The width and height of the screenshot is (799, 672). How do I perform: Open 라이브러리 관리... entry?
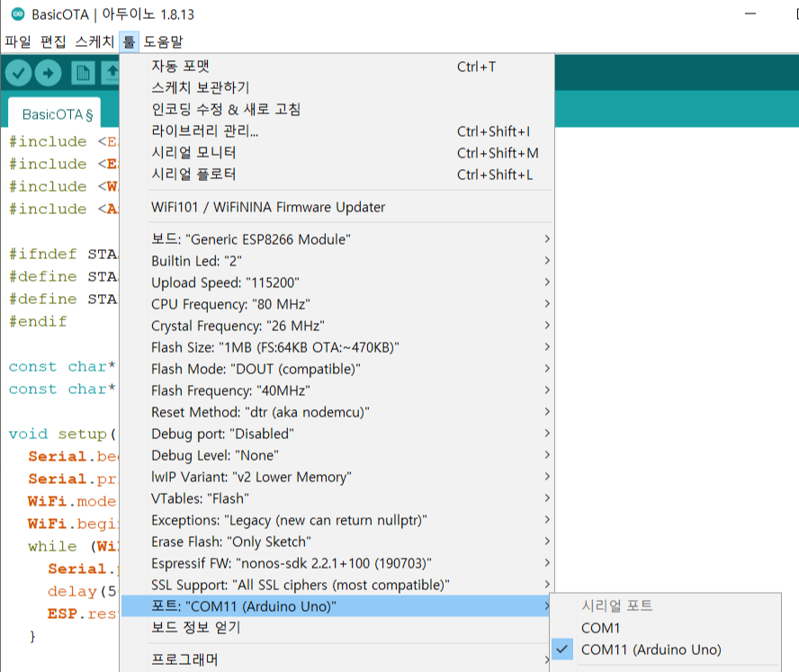pyautogui.click(x=337, y=131)
